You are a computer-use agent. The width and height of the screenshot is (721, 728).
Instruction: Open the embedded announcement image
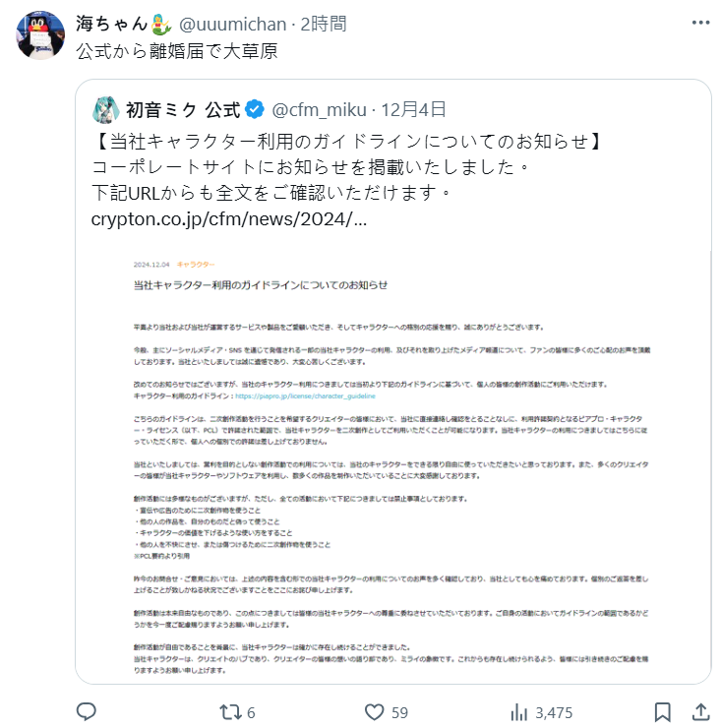[393, 466]
